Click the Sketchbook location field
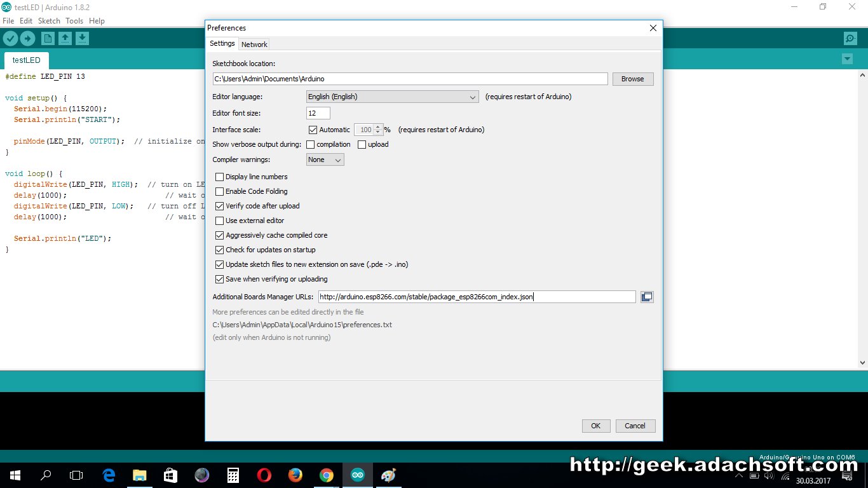The height and width of the screenshot is (488, 868). click(410, 79)
